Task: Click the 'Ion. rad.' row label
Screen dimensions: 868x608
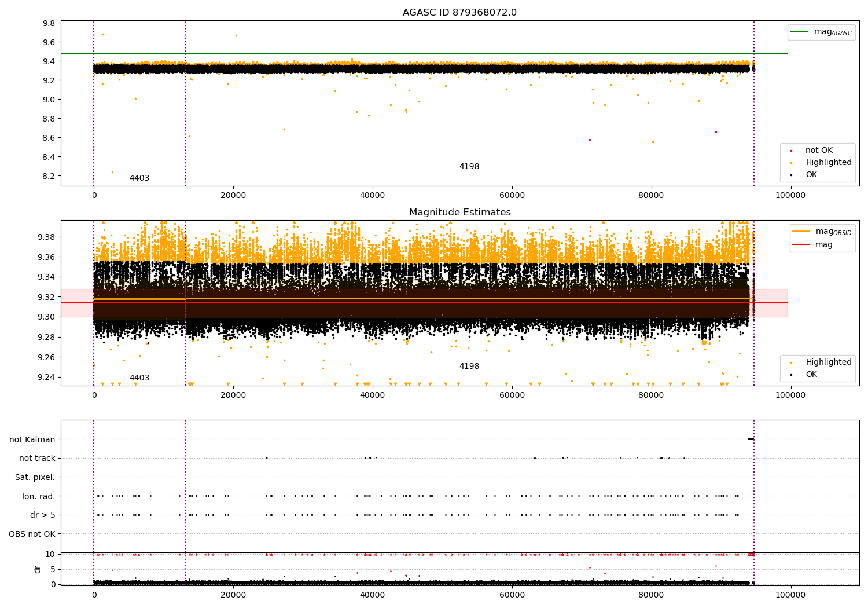Action: 39,496
